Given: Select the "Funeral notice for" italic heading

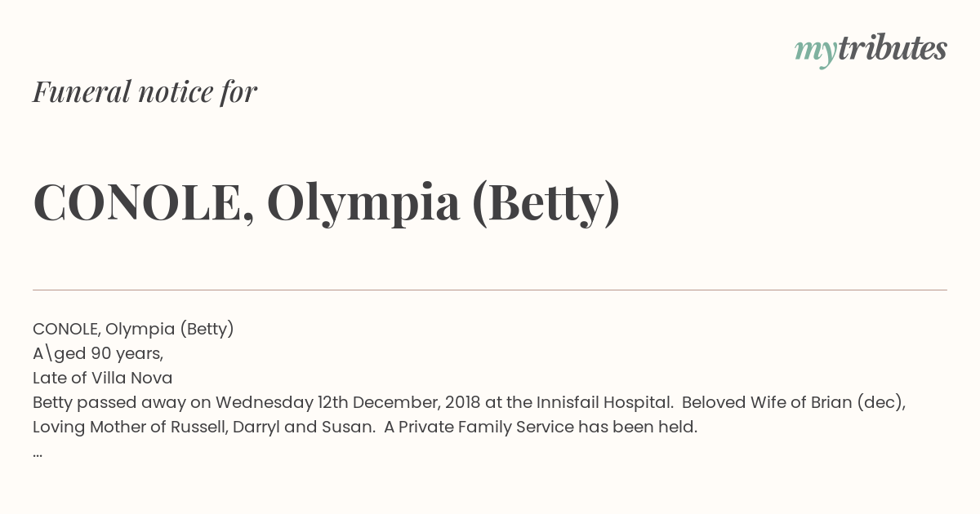Looking at the screenshot, I should click(145, 91).
